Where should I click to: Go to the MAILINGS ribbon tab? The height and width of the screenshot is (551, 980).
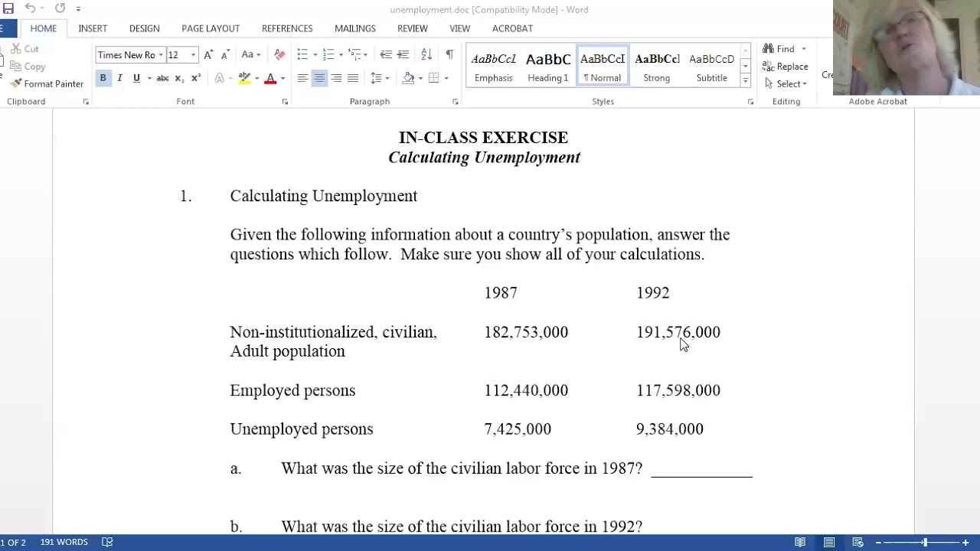[355, 28]
